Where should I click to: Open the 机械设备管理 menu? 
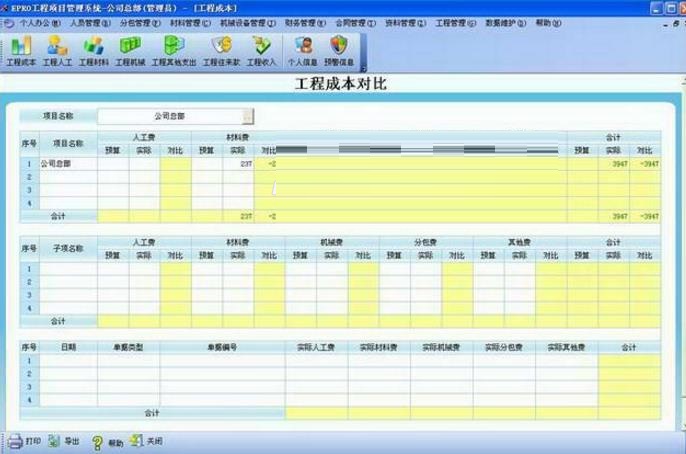[248, 23]
